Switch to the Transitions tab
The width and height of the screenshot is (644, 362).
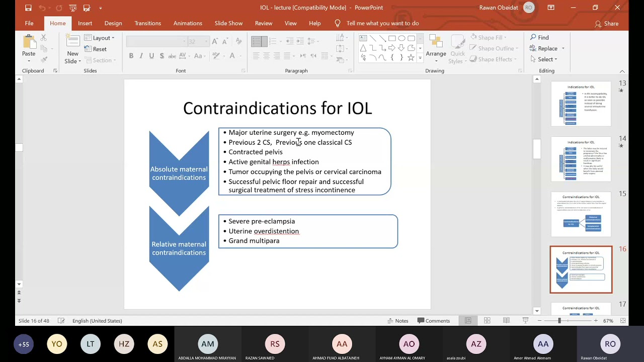(x=148, y=23)
